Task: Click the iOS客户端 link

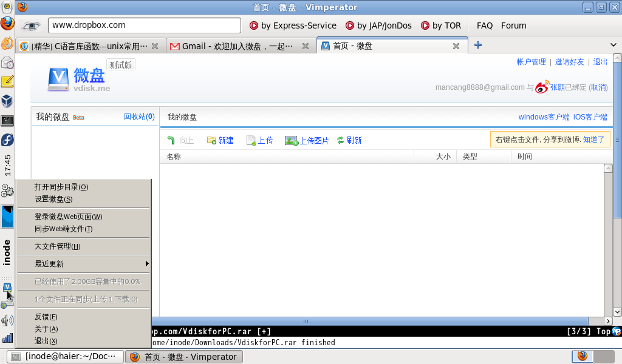Action: click(590, 117)
